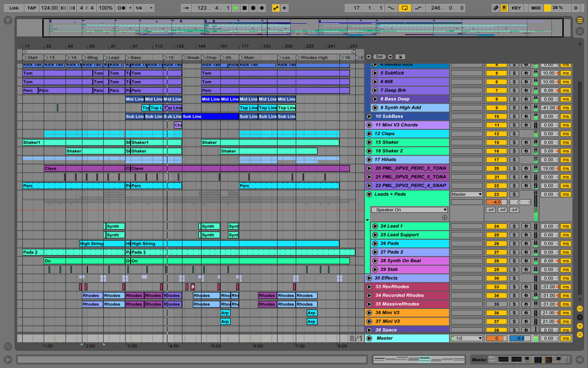The width and height of the screenshot is (588, 368).
Task: Click Re-Enable Automation arrow button
Action: (285, 8)
